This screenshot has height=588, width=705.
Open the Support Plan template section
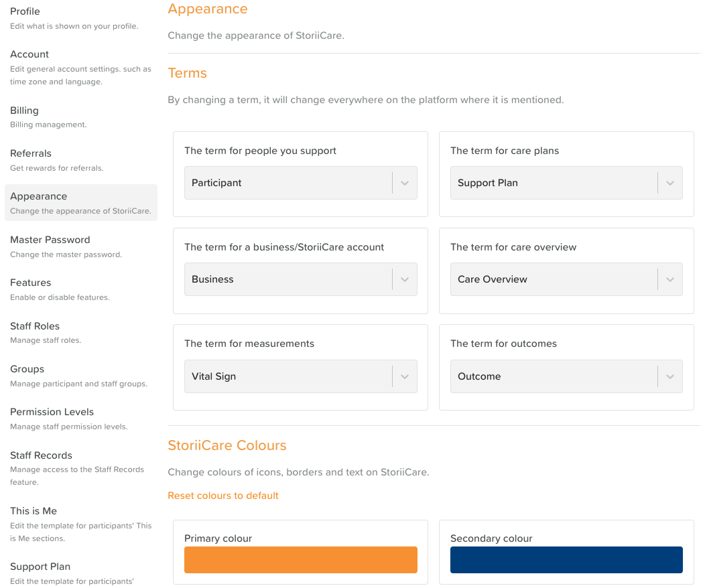81,573
